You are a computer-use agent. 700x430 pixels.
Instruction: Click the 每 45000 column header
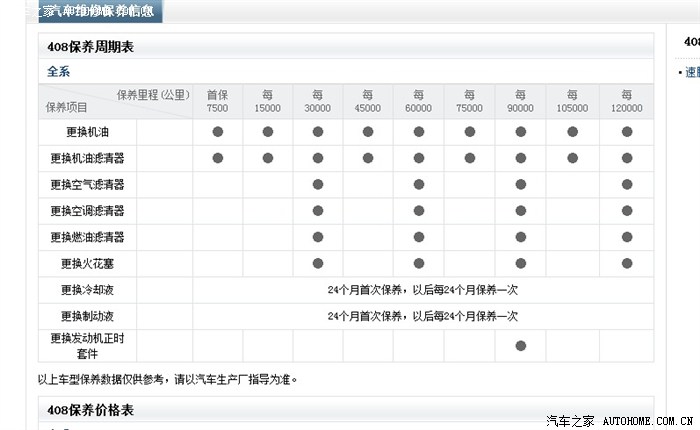pyautogui.click(x=367, y=101)
